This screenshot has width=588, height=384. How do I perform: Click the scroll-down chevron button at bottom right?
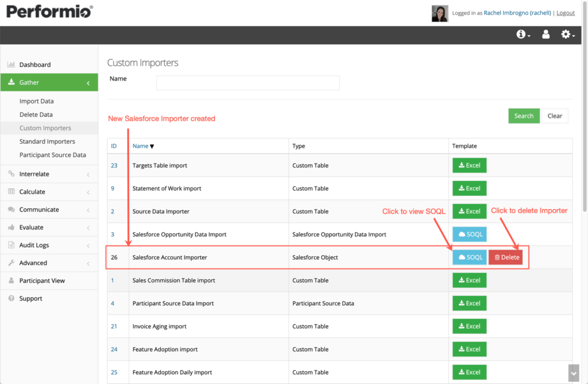[x=574, y=374]
